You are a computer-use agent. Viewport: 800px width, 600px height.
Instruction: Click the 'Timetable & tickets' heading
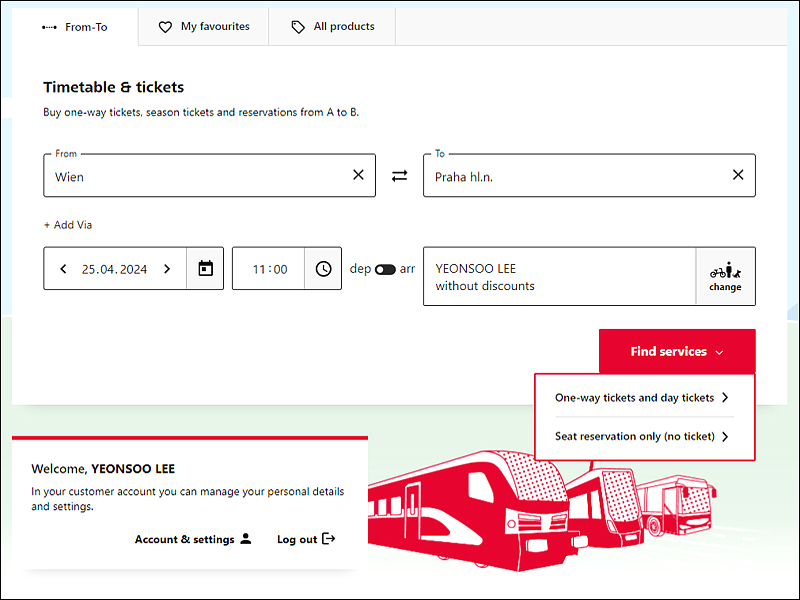coord(113,87)
